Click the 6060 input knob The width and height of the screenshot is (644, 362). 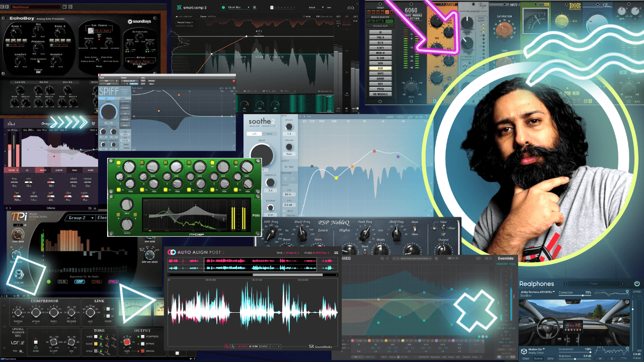(x=411, y=87)
